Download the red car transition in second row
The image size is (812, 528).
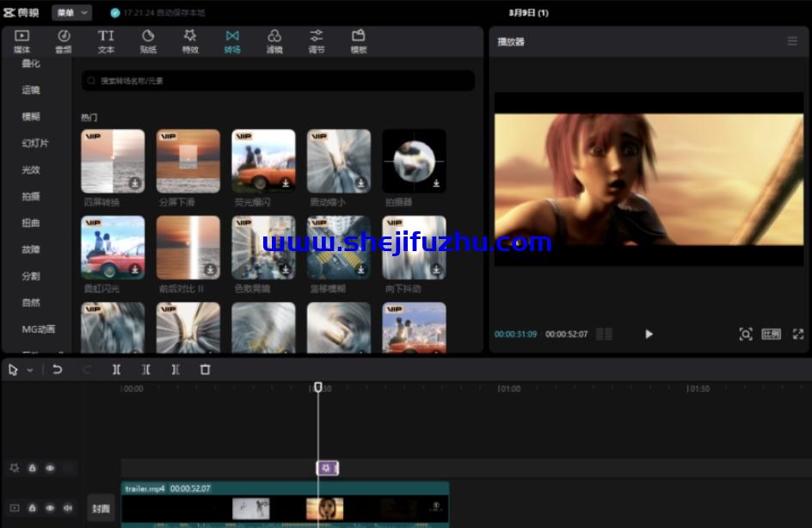coord(135,269)
